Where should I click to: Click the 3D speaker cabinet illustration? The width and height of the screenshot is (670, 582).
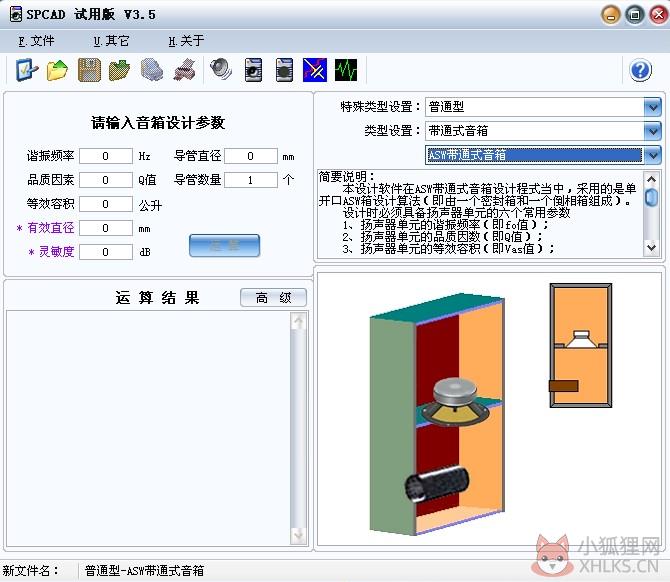tap(437, 414)
